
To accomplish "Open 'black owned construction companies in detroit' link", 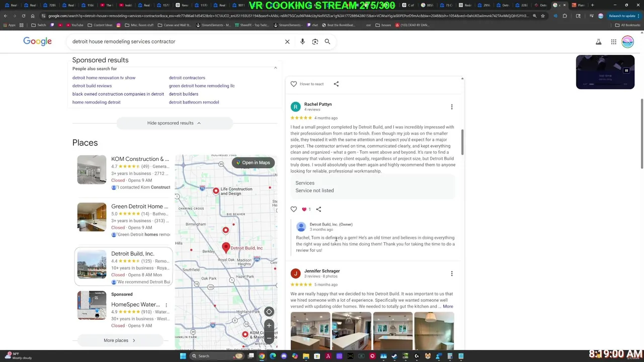I will coord(118,94).
